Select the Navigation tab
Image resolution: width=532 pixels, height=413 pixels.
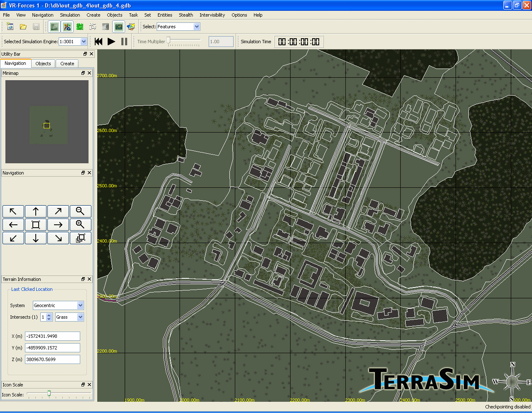[15, 63]
